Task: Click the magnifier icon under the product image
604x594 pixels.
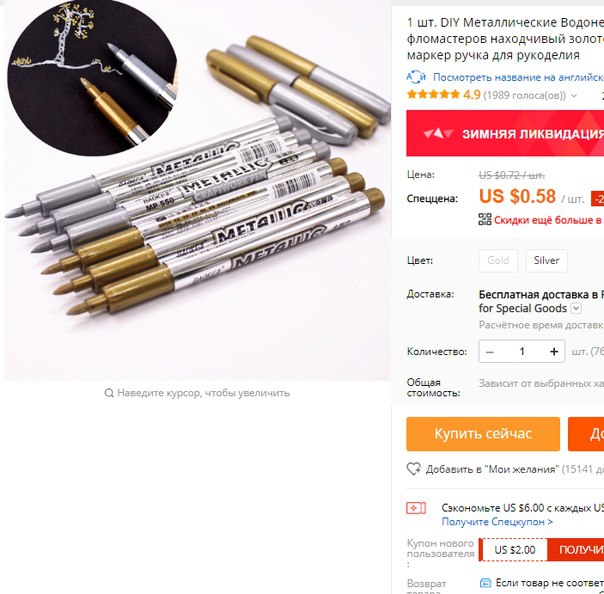Action: (x=109, y=393)
